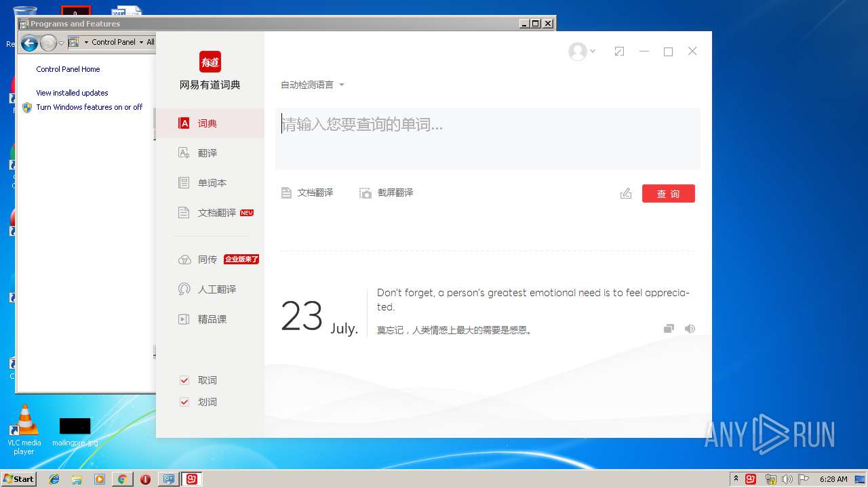Click the document icon beside sidebar 文档翻译

point(184,213)
